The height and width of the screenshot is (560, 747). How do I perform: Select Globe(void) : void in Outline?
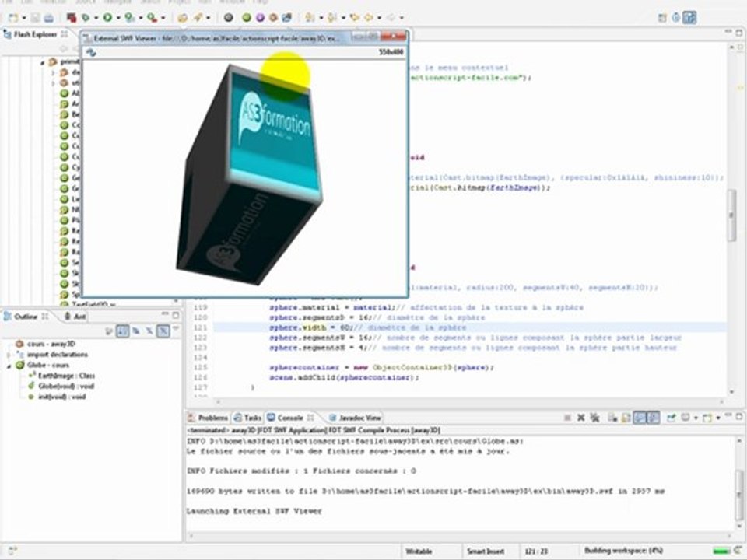tap(61, 387)
